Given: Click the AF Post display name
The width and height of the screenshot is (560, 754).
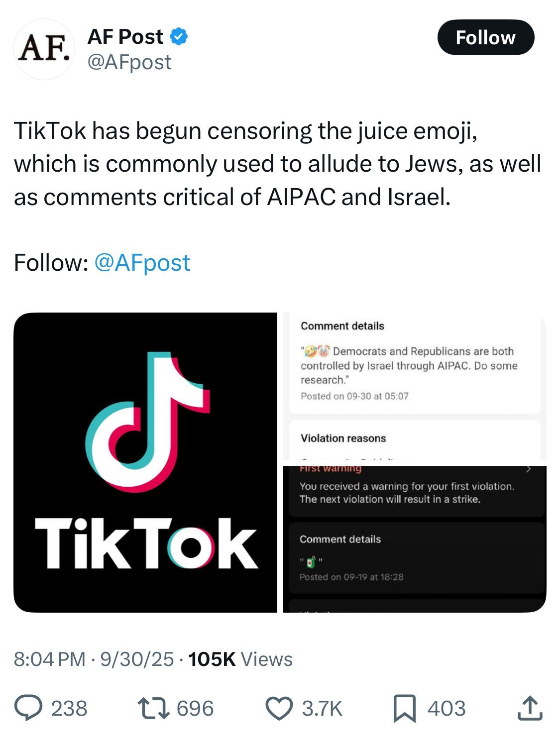Looking at the screenshot, I should pyautogui.click(x=125, y=36).
